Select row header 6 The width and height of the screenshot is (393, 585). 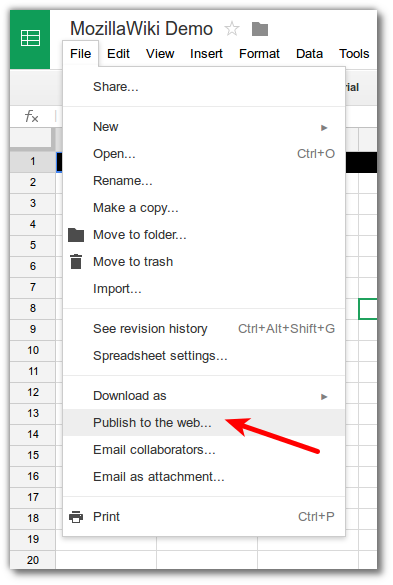(x=33, y=266)
